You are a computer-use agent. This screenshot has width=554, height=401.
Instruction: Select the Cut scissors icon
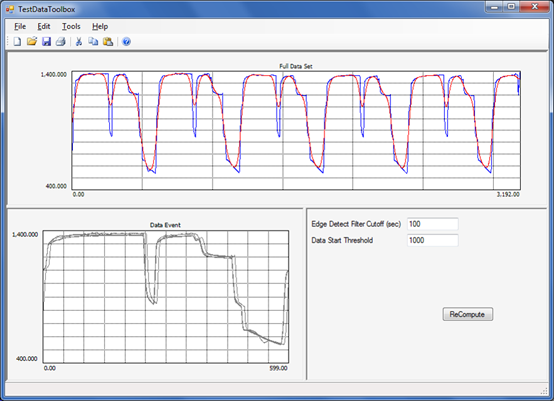79,42
